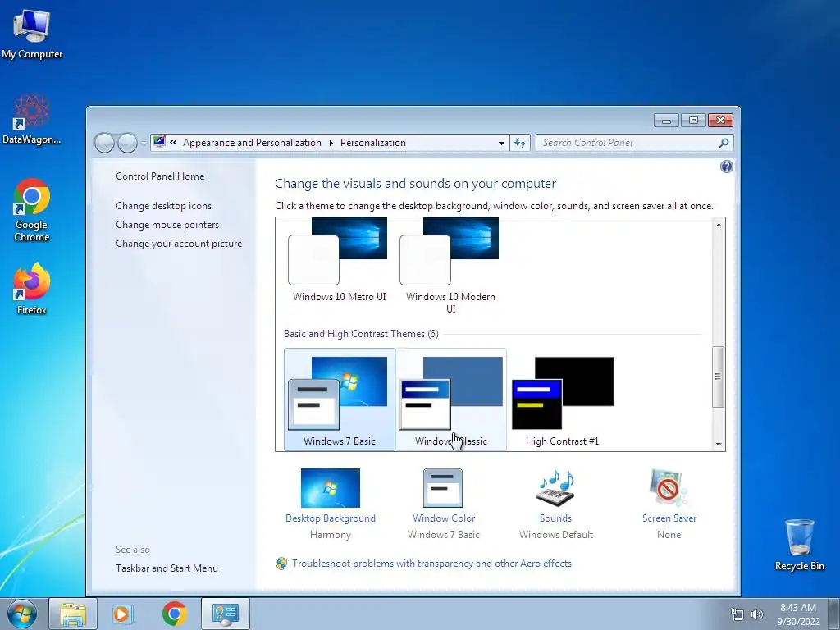The width and height of the screenshot is (840, 630).
Task: Click the Window Color link text
Action: point(444,518)
